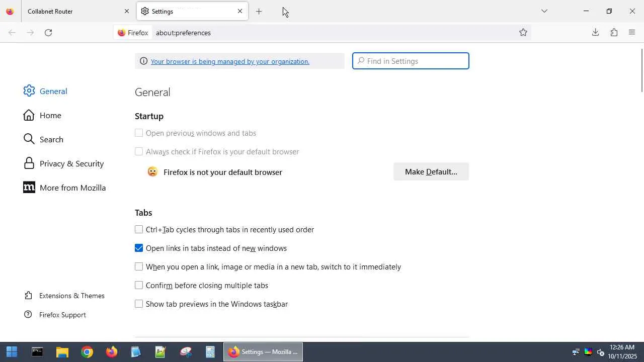The image size is (644, 362).
Task: Enable Confirm before closing multiple tabs
Action: tap(139, 286)
